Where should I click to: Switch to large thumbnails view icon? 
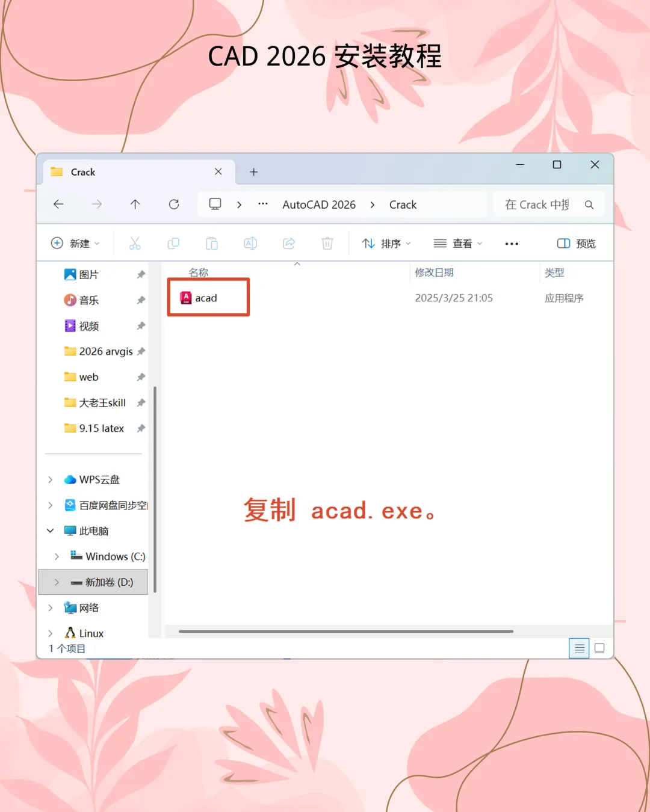599,648
